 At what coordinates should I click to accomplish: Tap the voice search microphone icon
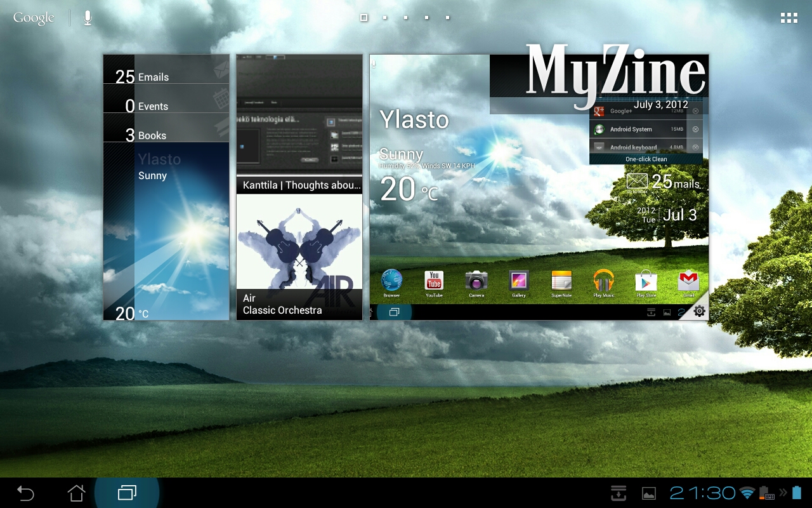point(88,18)
